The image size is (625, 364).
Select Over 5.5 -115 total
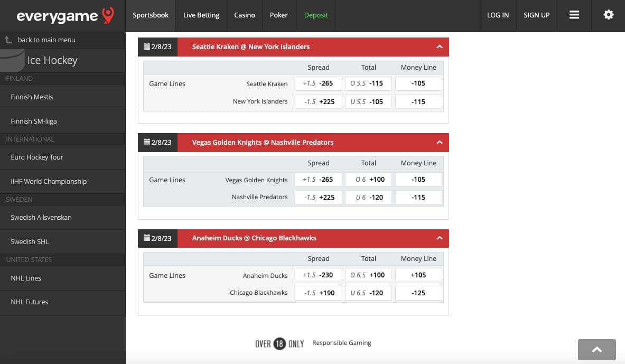(x=368, y=83)
